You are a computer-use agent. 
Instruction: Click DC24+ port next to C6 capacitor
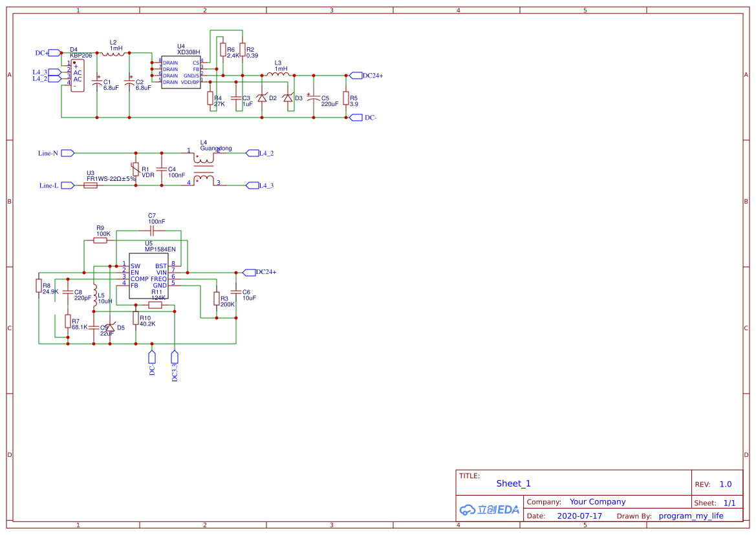click(x=249, y=273)
